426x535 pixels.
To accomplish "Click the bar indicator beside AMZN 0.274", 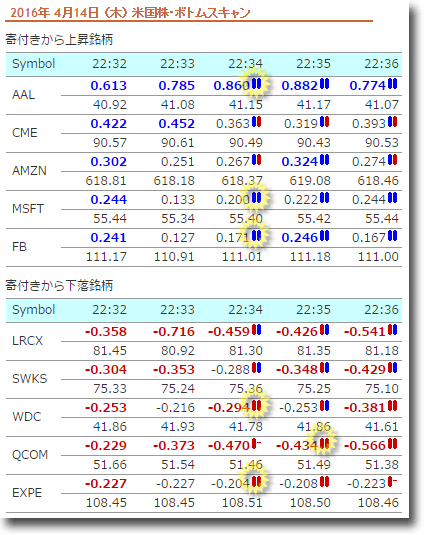I will tap(393, 160).
